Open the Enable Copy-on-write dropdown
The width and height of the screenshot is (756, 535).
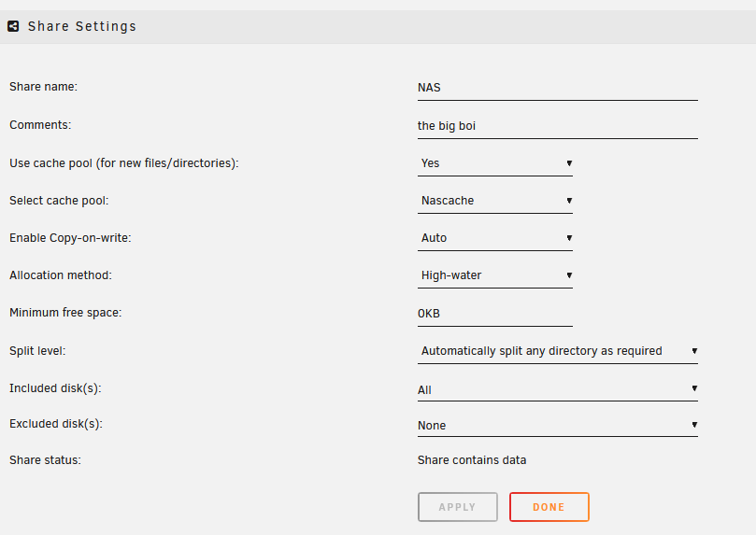click(495, 238)
